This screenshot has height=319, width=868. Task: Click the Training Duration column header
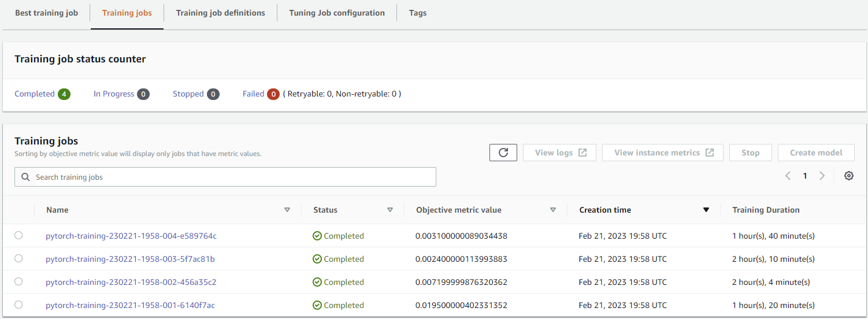(x=766, y=210)
